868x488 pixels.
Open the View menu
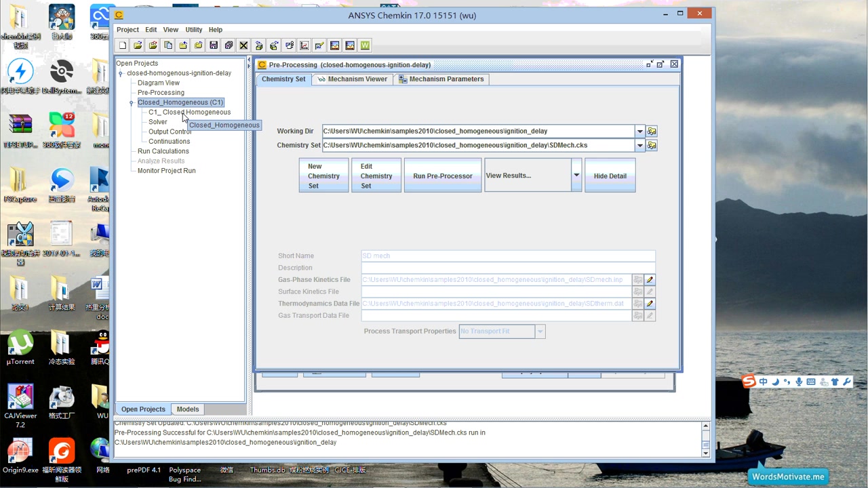[170, 30]
